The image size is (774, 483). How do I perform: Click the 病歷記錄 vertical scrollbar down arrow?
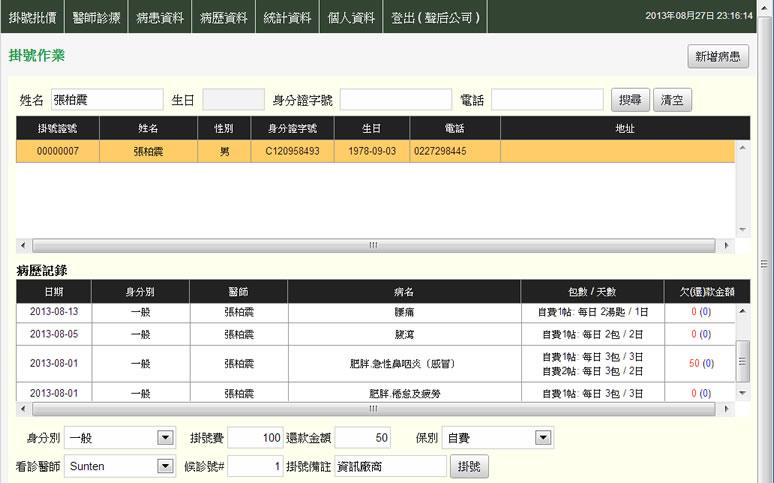(742, 393)
